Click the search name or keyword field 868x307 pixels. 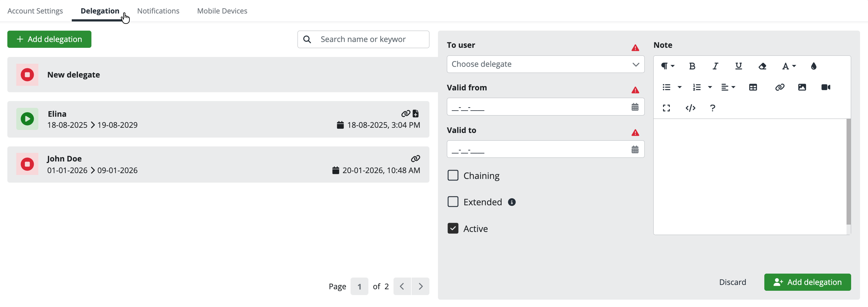click(371, 40)
